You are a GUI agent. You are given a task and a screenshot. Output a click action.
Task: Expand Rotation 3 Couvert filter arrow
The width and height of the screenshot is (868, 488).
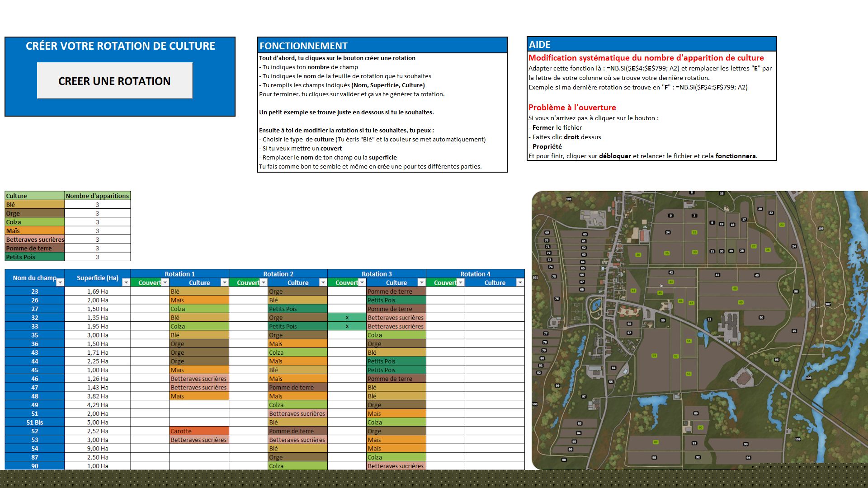click(x=362, y=282)
